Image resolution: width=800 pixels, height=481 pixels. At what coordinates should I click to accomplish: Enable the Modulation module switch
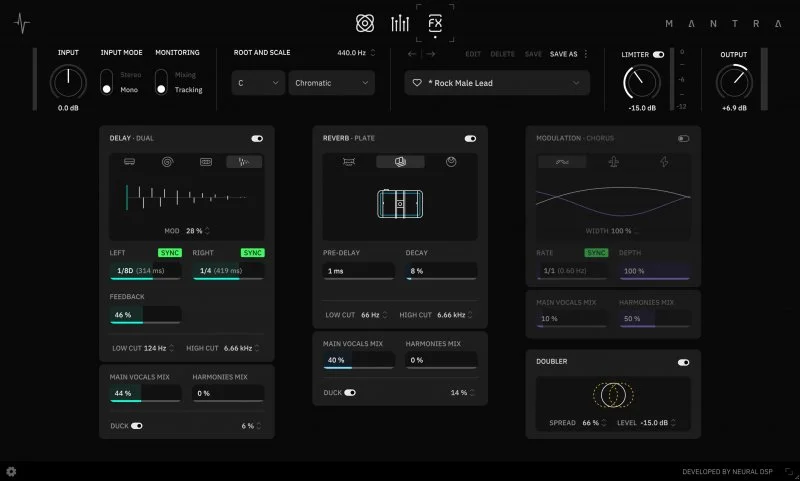click(684, 138)
